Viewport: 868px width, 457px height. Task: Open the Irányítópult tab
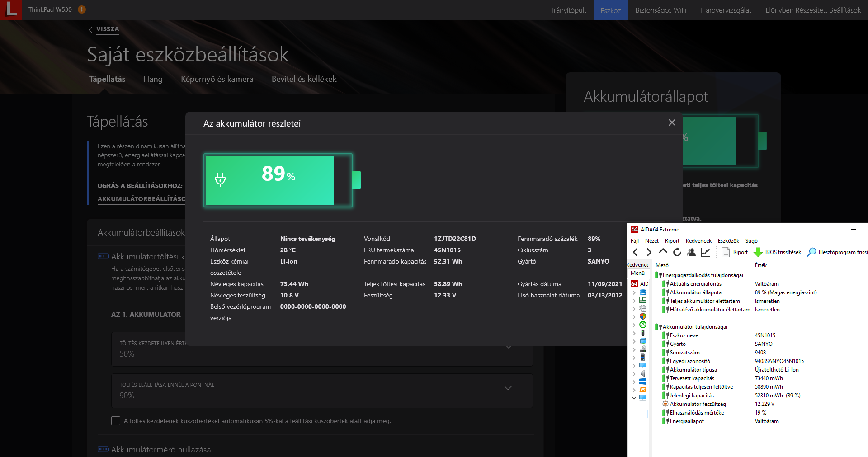[569, 10]
